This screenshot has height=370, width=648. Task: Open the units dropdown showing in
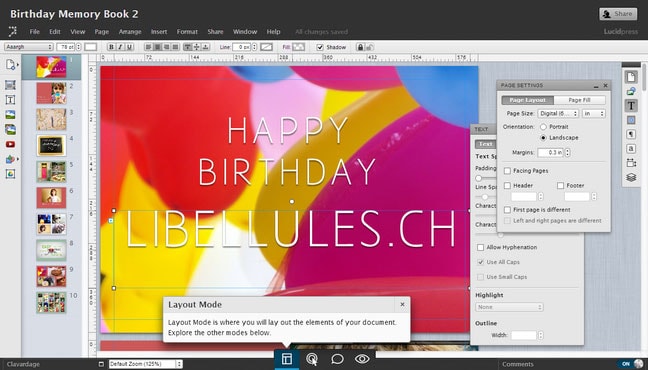[593, 113]
